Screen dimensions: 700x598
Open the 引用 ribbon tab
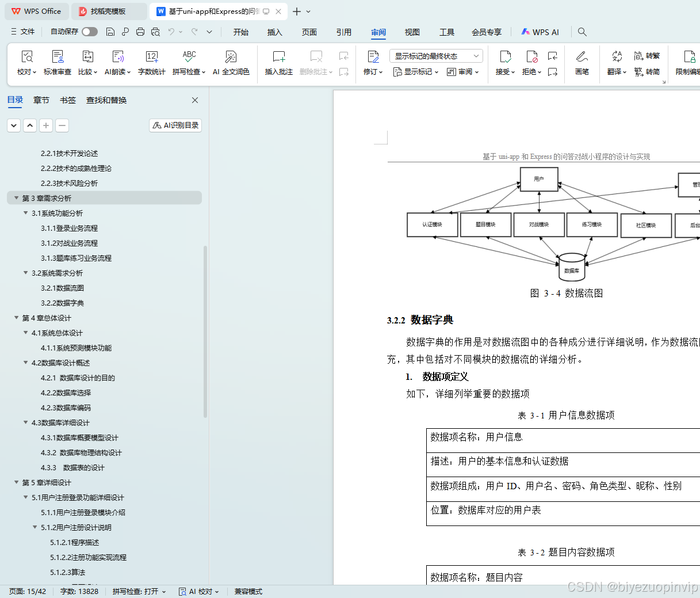[x=344, y=32]
